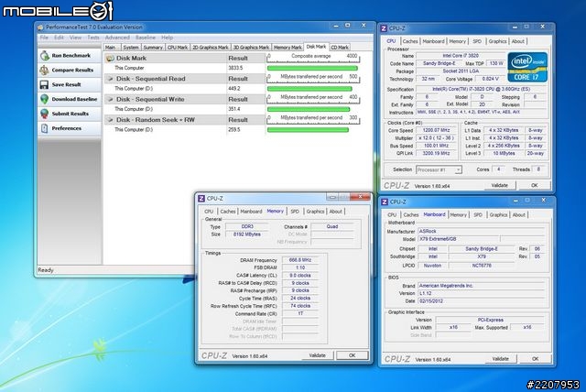Switch to the Memory Mark tab
This screenshot has height=392, width=586.
288,48
